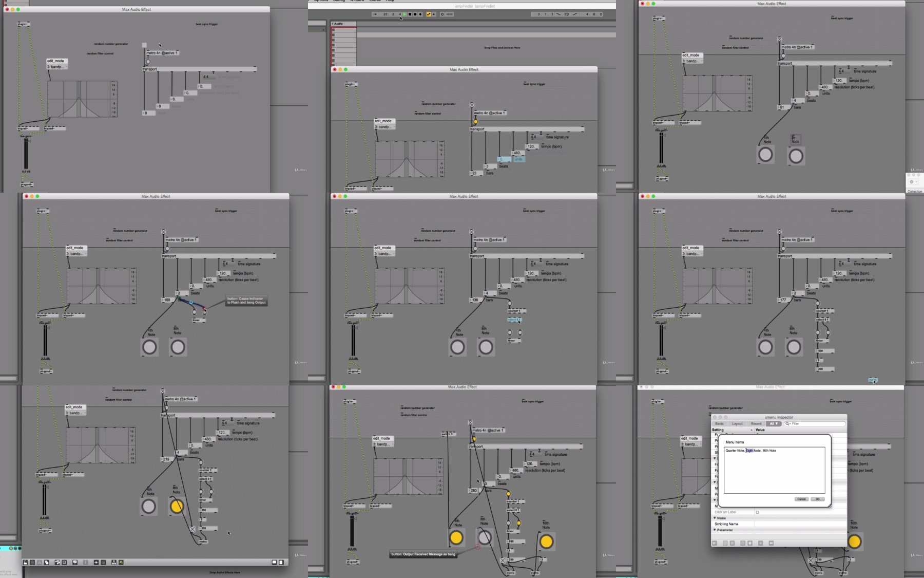Click the rightmost arrow icon in the umenu inspector bottom toolbar
The width and height of the screenshot is (924, 578).
771,543
